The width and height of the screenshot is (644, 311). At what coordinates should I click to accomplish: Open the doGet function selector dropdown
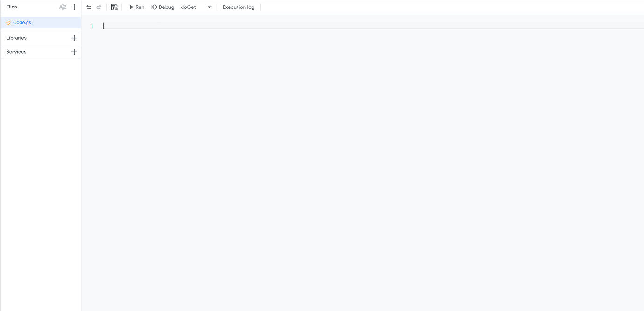click(x=209, y=7)
